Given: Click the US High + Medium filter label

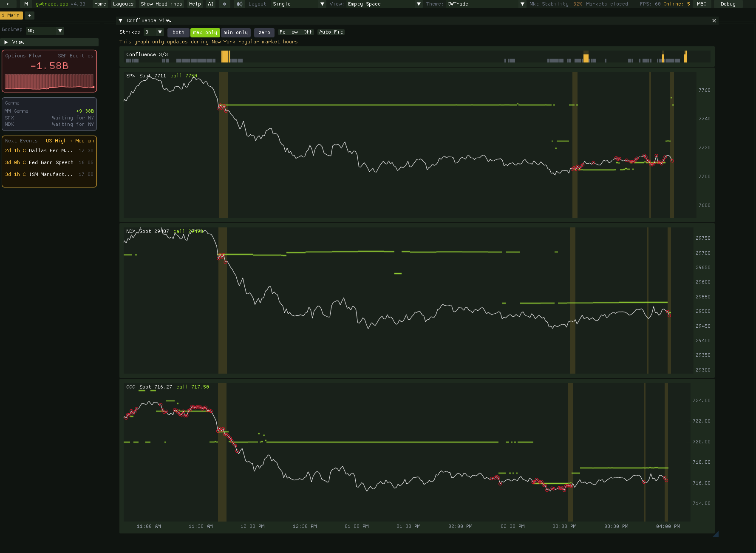Looking at the screenshot, I should (70, 141).
